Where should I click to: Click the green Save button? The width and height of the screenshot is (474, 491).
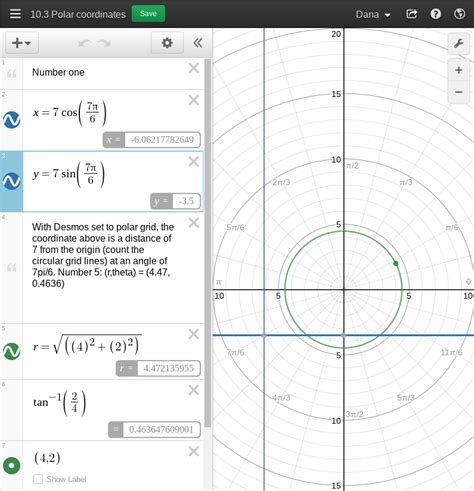tap(148, 14)
